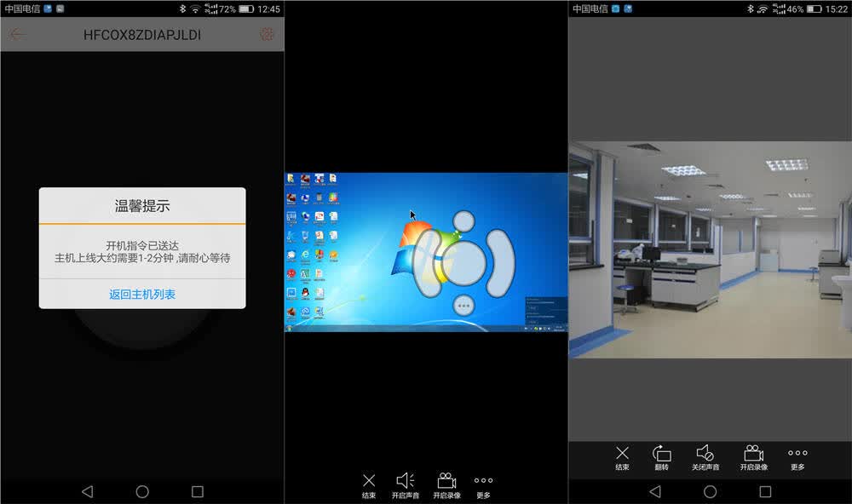Tap Android back triangle on first phone
This screenshot has width=852, height=504.
coord(88,491)
